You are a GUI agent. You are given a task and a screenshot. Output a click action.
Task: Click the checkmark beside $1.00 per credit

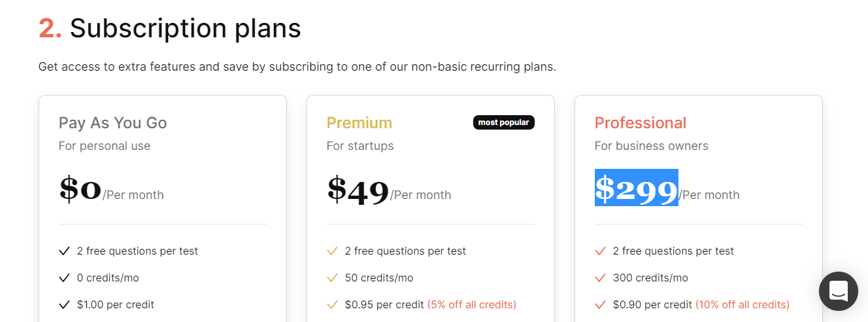tap(64, 305)
